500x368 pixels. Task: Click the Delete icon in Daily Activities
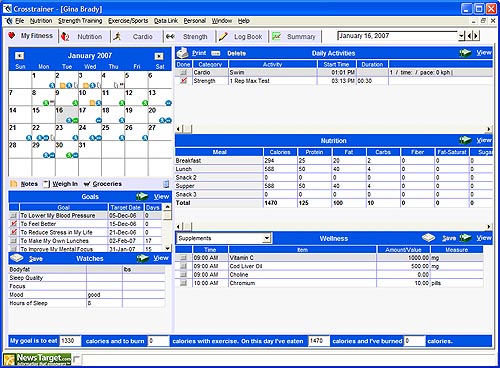216,53
